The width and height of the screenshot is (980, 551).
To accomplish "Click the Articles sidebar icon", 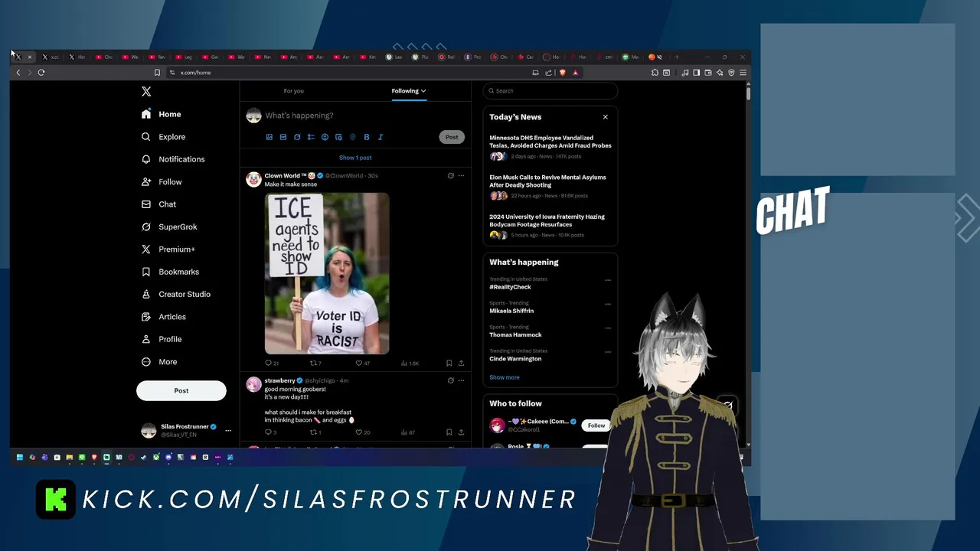I will point(146,317).
